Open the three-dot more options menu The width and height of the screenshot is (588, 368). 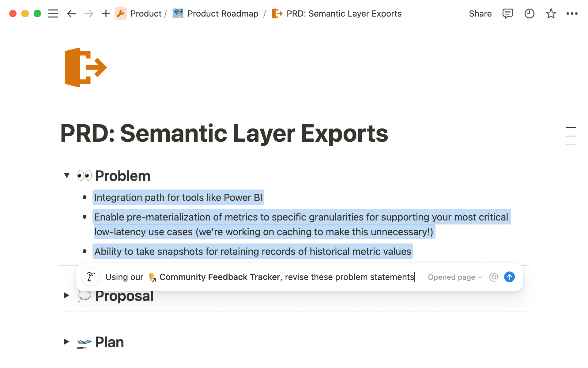coord(572,14)
